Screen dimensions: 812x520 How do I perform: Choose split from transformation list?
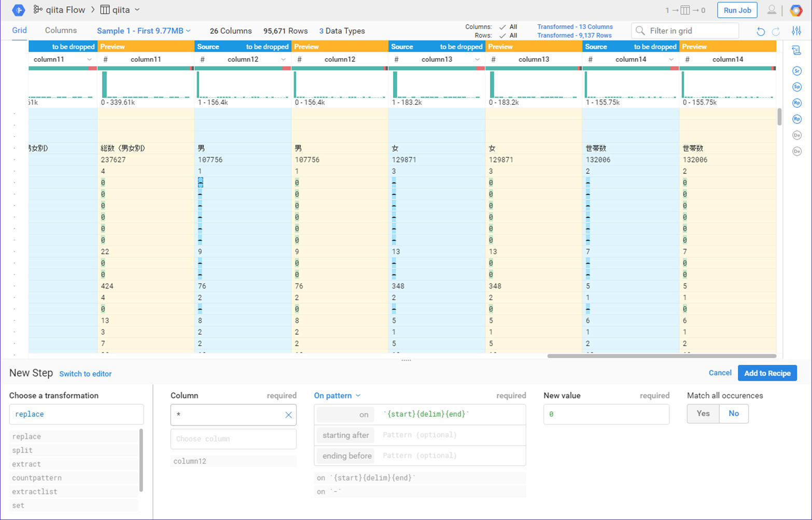[x=22, y=450]
